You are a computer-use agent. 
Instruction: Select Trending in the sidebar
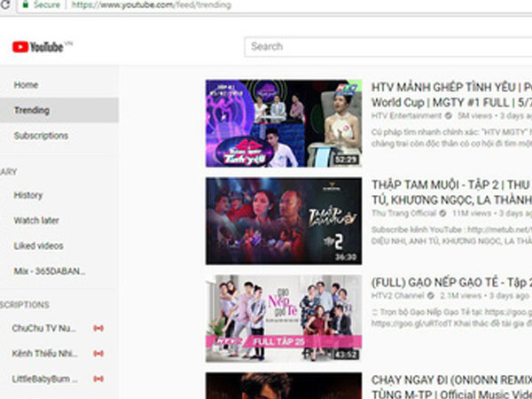[32, 111]
